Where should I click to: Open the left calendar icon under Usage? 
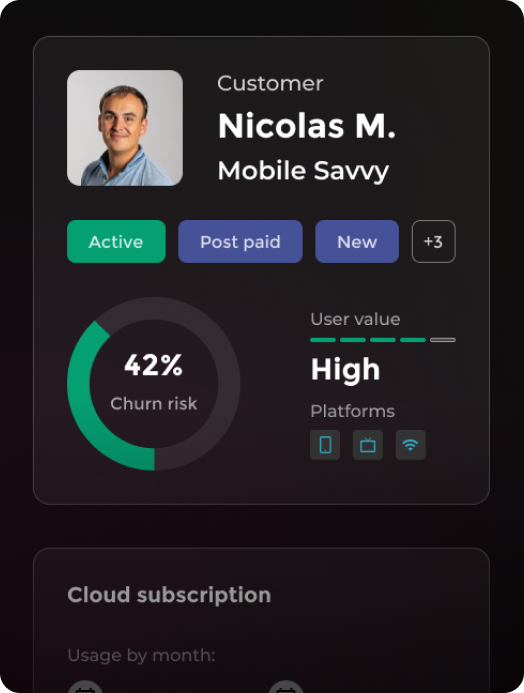tap(85, 687)
